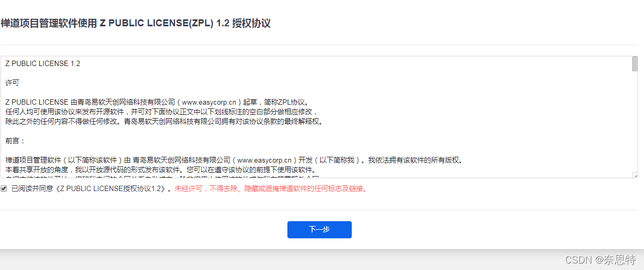Click the '许可' line in license text
This screenshot has width=644, height=270.
[x=12, y=83]
